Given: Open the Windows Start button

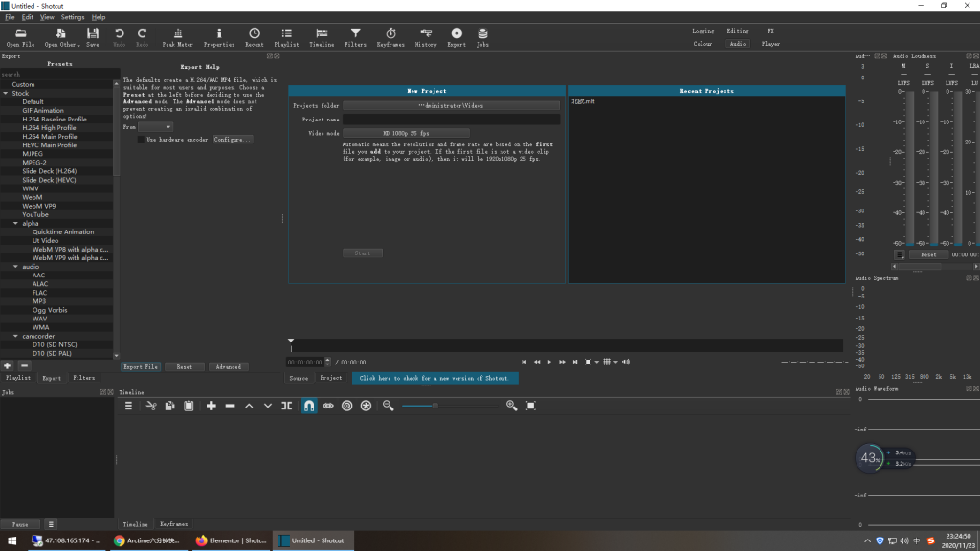Looking at the screenshot, I should (11, 540).
